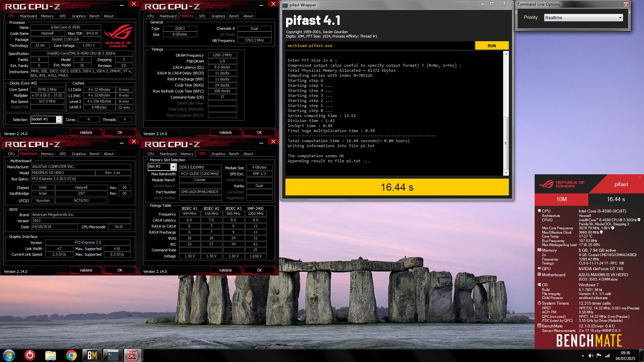The image size is (644, 362).
Task: Click OK in the Mainboard window
Action: [x=120, y=270]
